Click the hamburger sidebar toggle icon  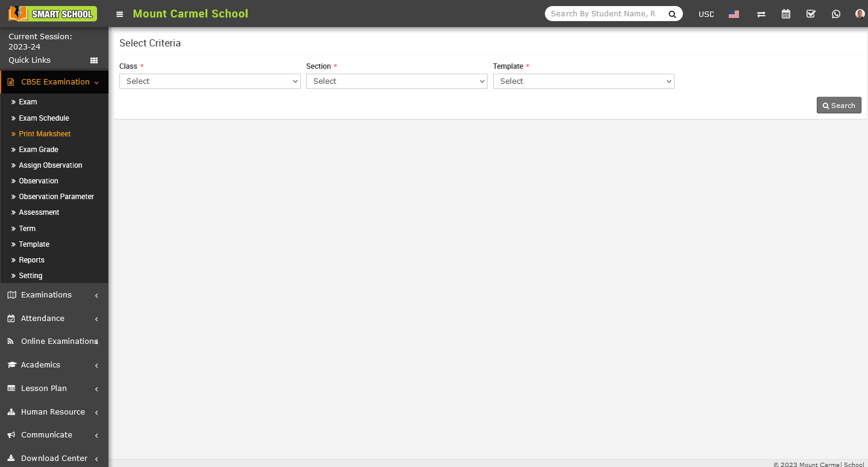120,14
